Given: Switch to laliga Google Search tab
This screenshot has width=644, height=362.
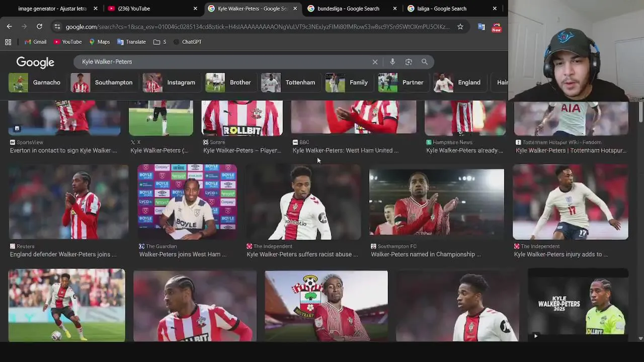Looking at the screenshot, I should coord(452,9).
